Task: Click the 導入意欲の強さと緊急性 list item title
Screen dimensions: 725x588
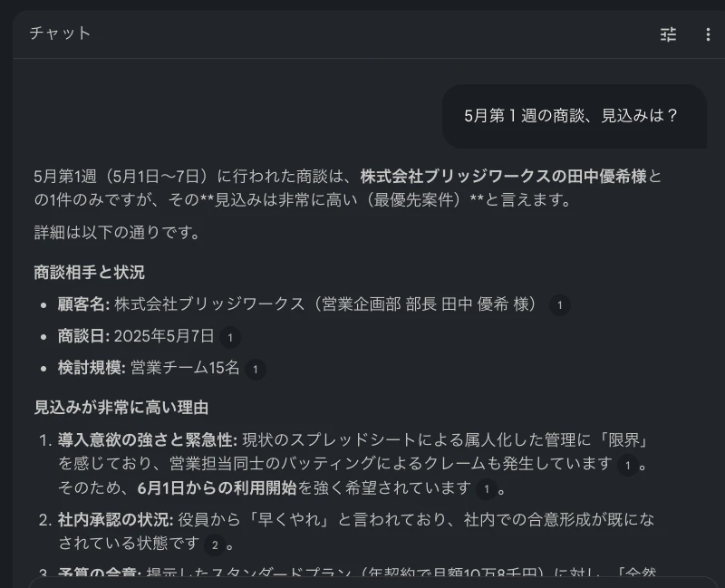Action: click(x=147, y=440)
